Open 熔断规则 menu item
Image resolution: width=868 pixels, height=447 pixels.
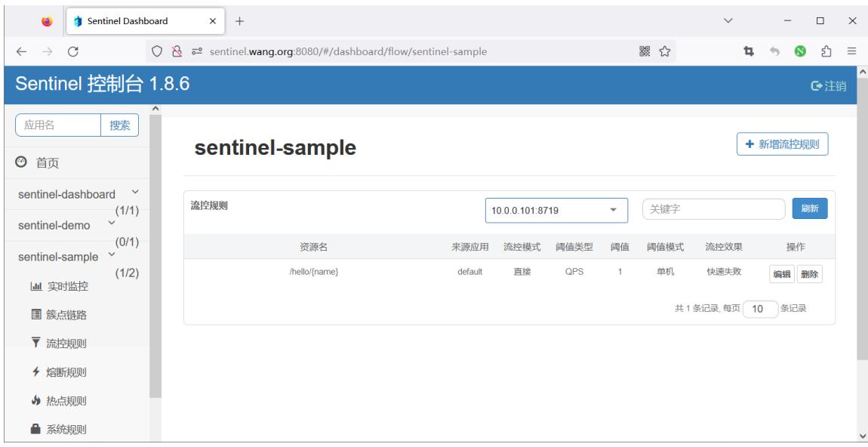(66, 372)
